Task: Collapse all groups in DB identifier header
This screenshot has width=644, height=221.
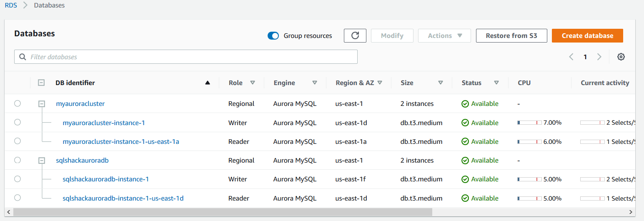Action: 41,83
